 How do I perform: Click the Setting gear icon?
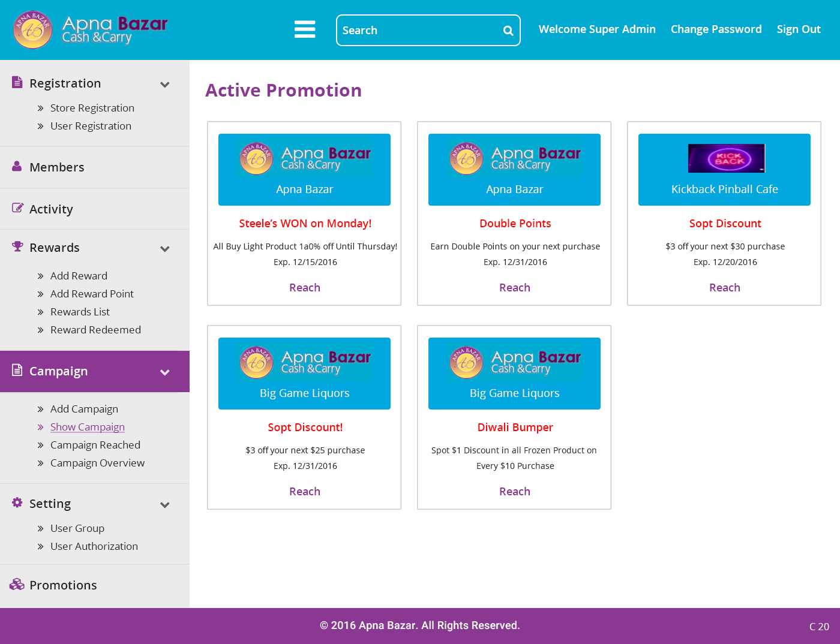tap(17, 502)
